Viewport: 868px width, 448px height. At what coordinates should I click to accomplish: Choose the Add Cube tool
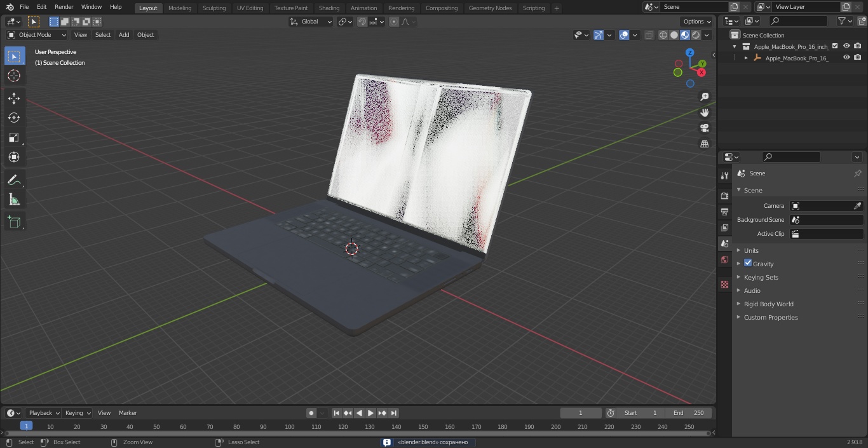[x=14, y=222]
